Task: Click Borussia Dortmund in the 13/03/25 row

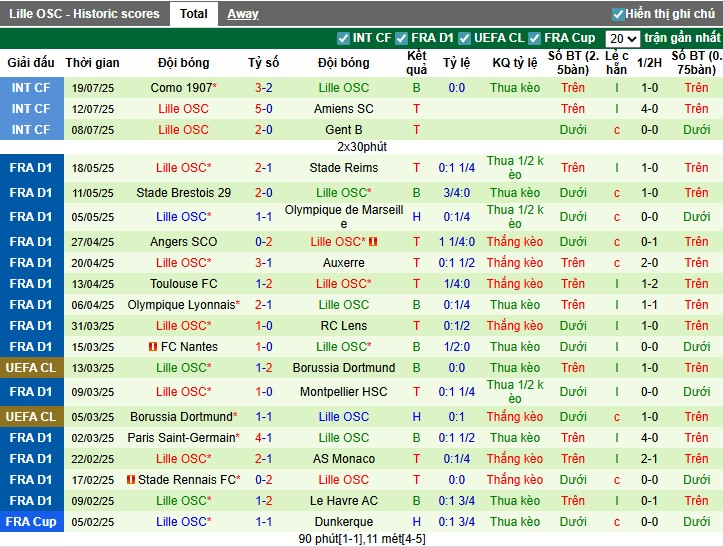Action: 344,368
